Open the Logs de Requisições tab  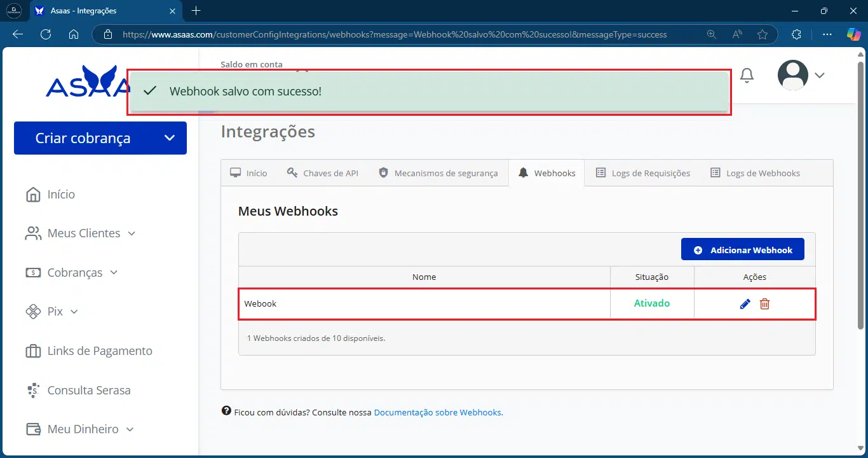click(x=642, y=173)
